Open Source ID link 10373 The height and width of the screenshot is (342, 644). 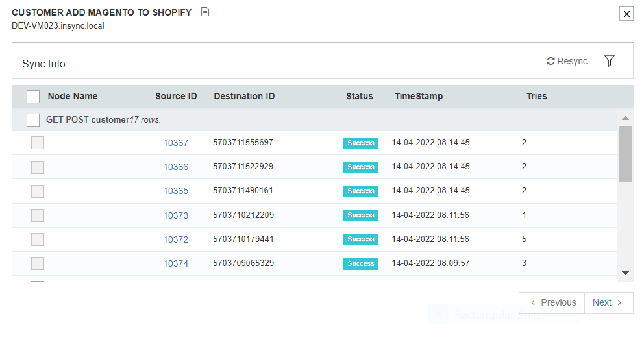click(x=176, y=215)
